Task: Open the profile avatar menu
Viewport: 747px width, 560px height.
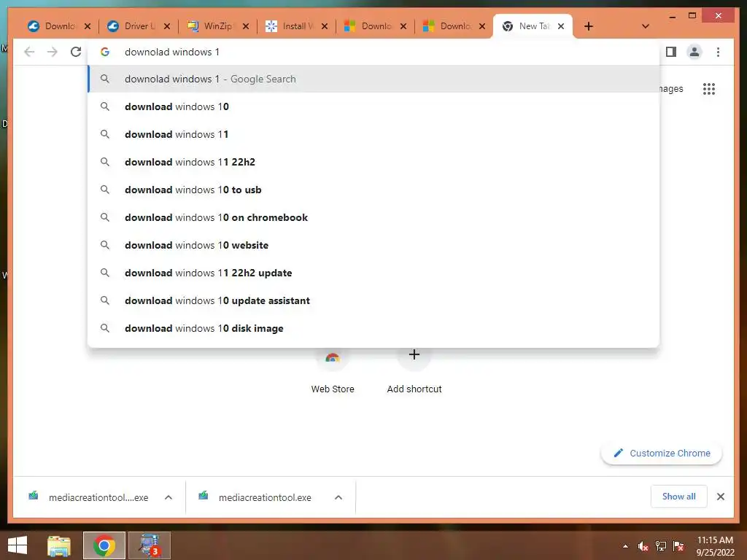Action: click(694, 52)
